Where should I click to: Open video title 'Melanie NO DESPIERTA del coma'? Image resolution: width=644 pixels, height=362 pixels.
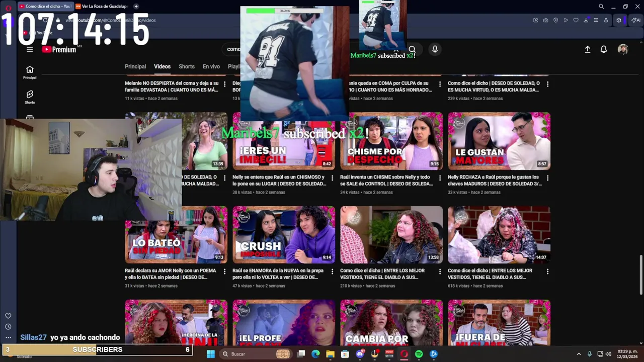[x=172, y=86]
